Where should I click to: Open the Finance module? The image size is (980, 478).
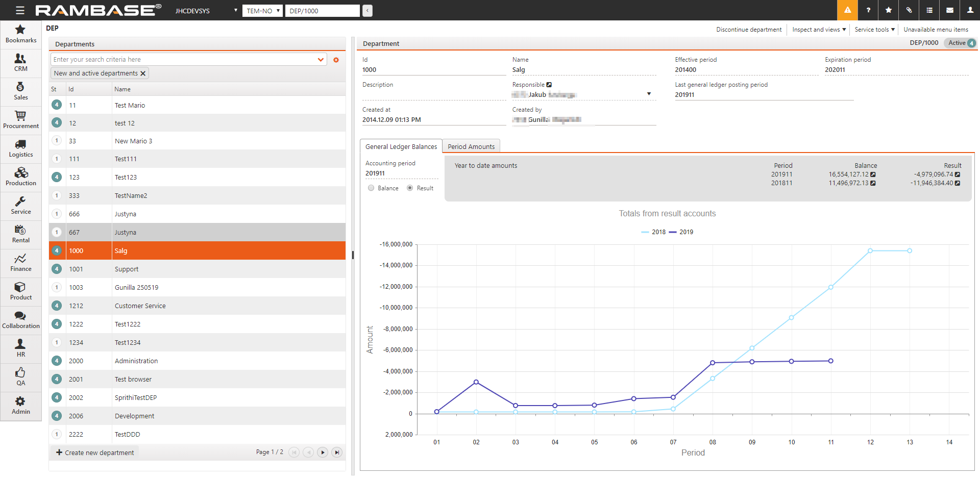20,262
